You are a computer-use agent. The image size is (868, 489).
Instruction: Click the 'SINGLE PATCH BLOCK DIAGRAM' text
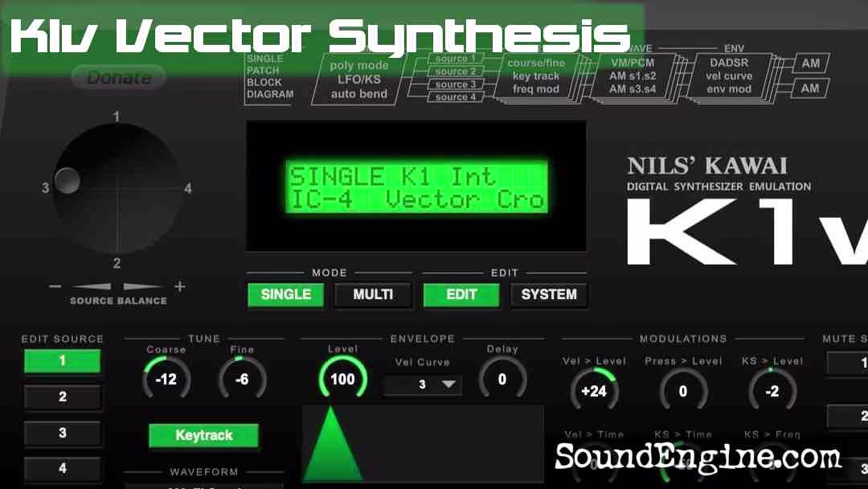pyautogui.click(x=269, y=76)
